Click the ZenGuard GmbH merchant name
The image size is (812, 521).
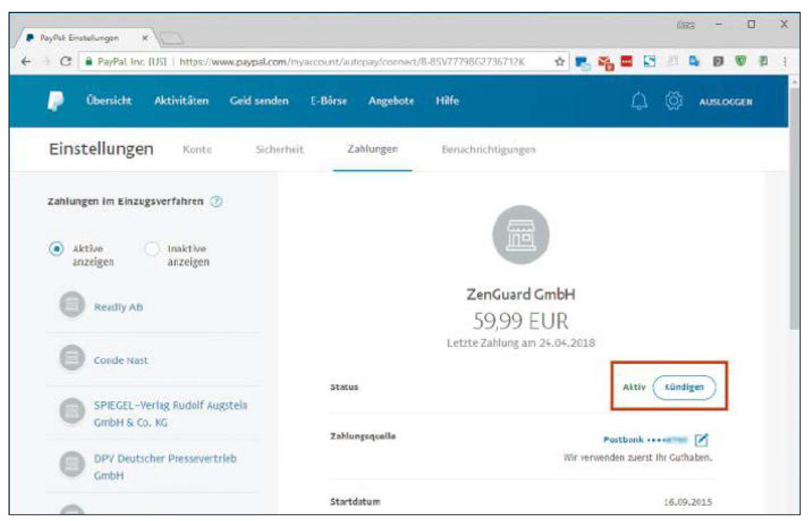coord(521,295)
